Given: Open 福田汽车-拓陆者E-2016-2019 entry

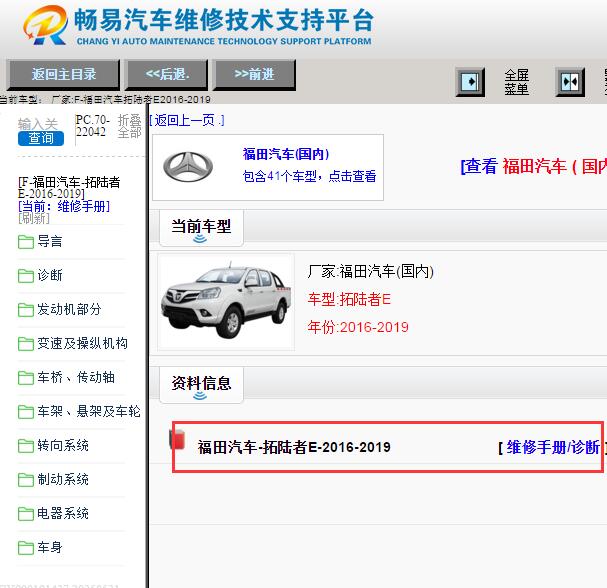Looking at the screenshot, I should [294, 447].
